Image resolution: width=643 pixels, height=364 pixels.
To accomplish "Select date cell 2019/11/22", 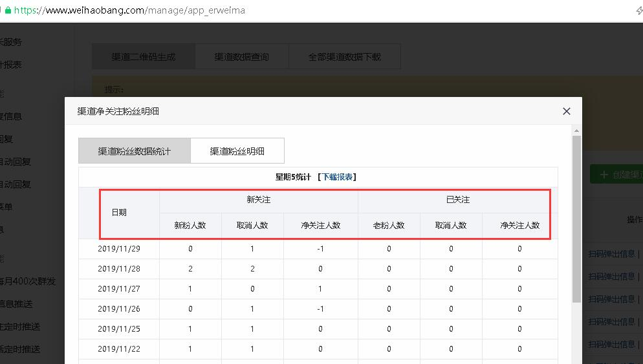I will pyautogui.click(x=119, y=349).
